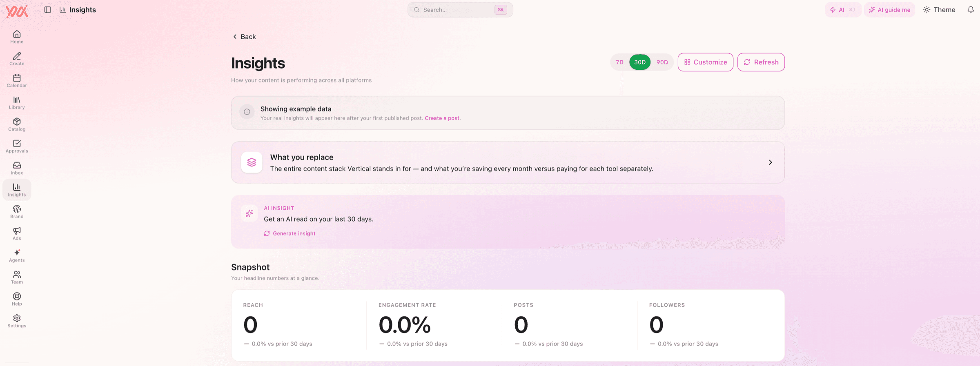Click the Insights chart icon in header
The height and width of the screenshot is (366, 980).
point(62,10)
